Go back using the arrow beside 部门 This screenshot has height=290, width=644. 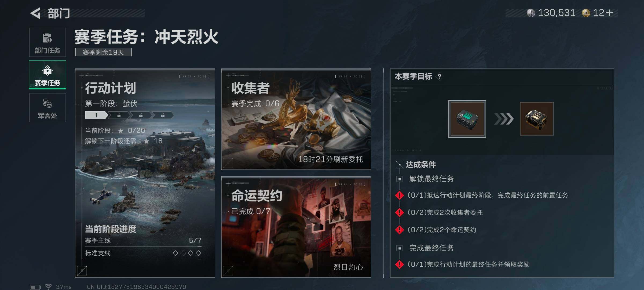35,13
